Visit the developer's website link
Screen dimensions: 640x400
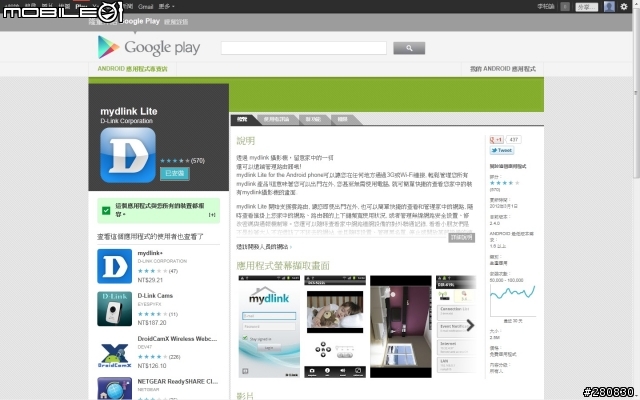click(x=263, y=247)
